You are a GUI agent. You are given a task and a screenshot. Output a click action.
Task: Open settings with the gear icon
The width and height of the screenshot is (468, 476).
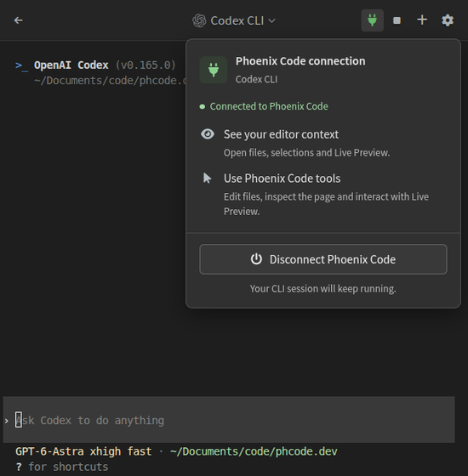[448, 20]
